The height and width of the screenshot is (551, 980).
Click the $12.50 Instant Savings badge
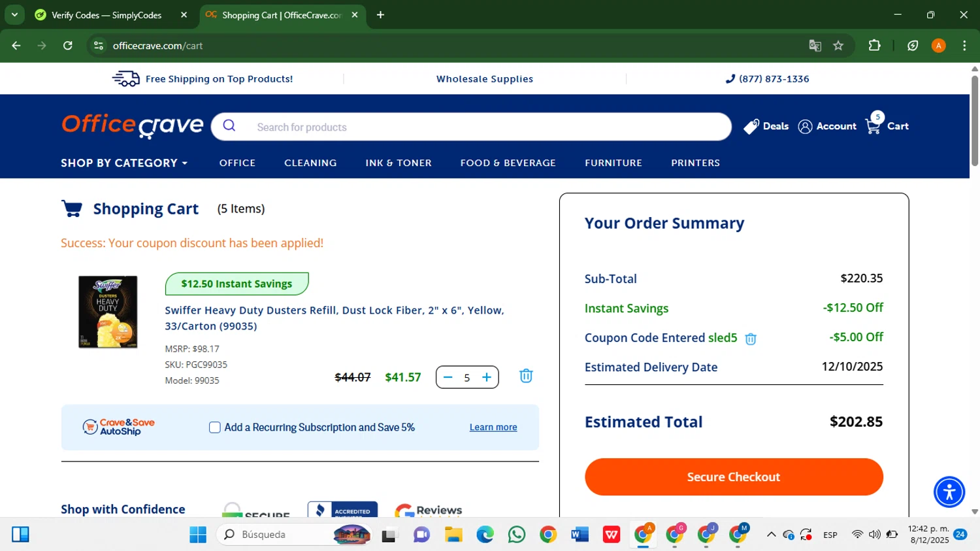click(x=237, y=284)
